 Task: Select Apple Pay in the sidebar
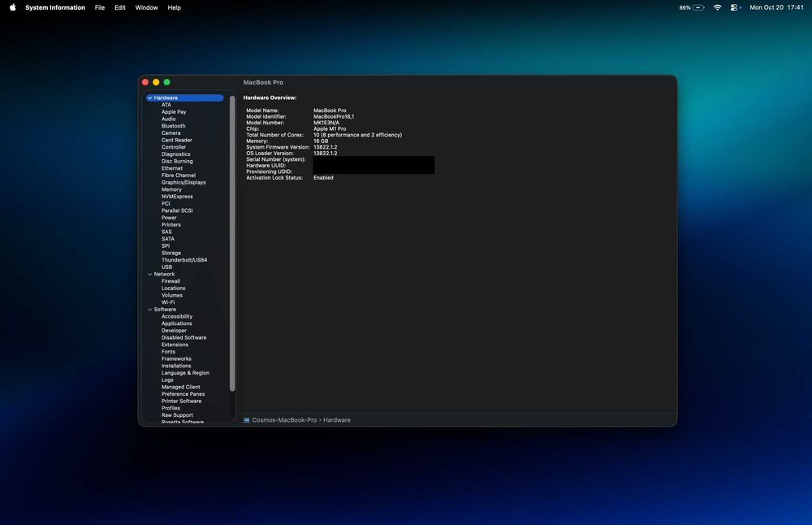(x=174, y=112)
